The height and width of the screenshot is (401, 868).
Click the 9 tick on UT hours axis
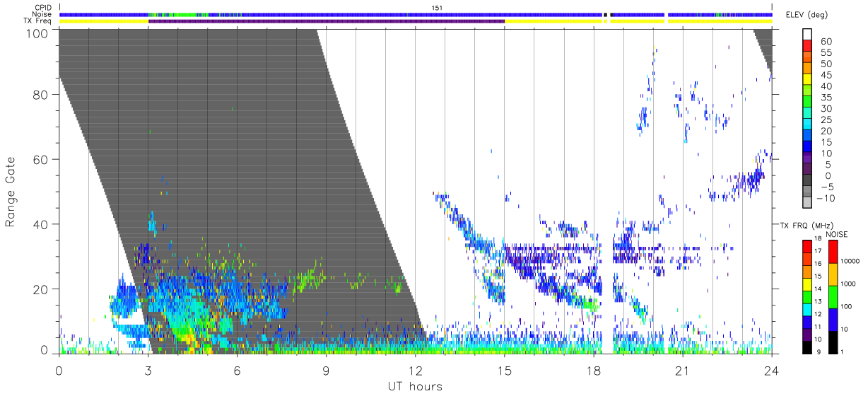(x=327, y=371)
